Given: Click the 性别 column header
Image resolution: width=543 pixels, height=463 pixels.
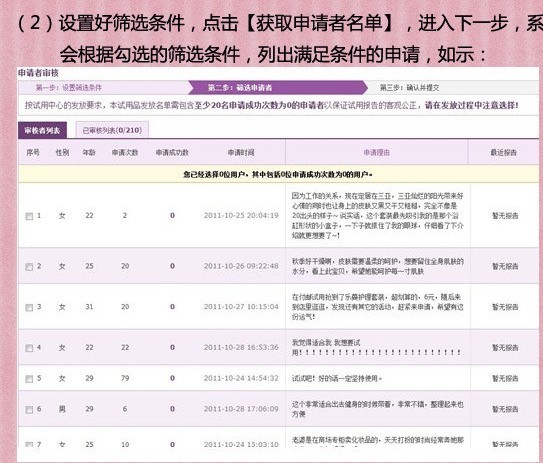Looking at the screenshot, I should click(62, 152).
